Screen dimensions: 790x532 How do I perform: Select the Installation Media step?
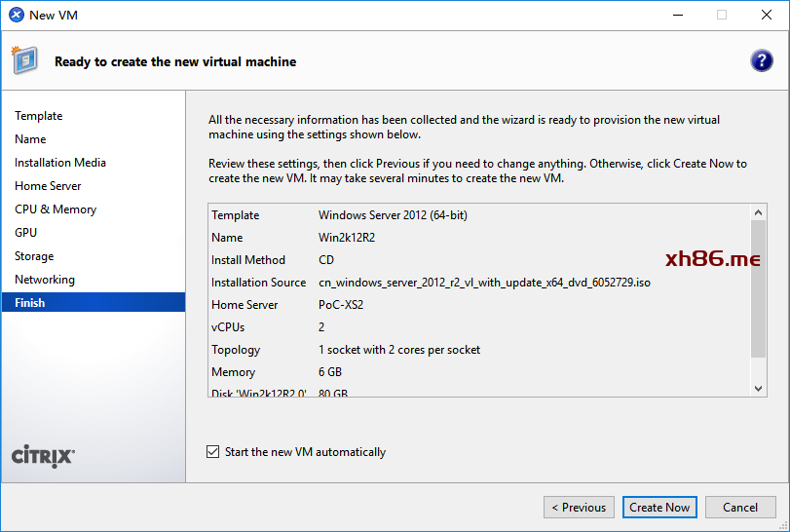tap(60, 163)
